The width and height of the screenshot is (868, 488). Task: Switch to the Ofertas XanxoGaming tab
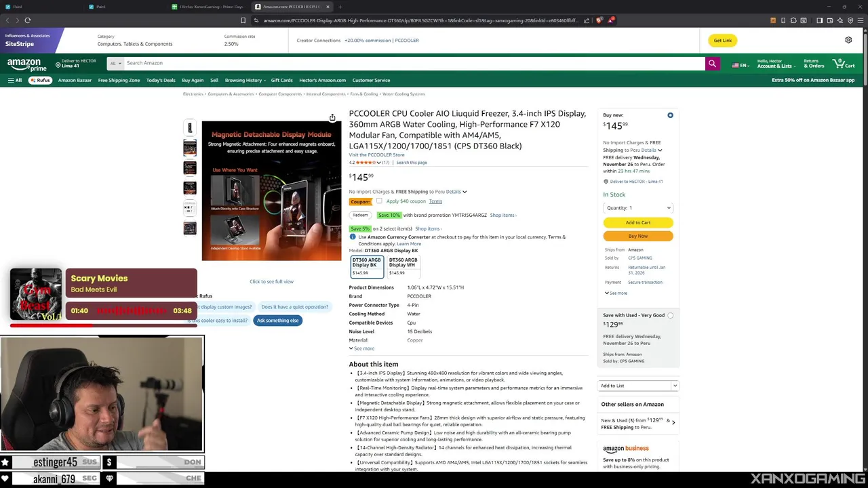(x=208, y=7)
